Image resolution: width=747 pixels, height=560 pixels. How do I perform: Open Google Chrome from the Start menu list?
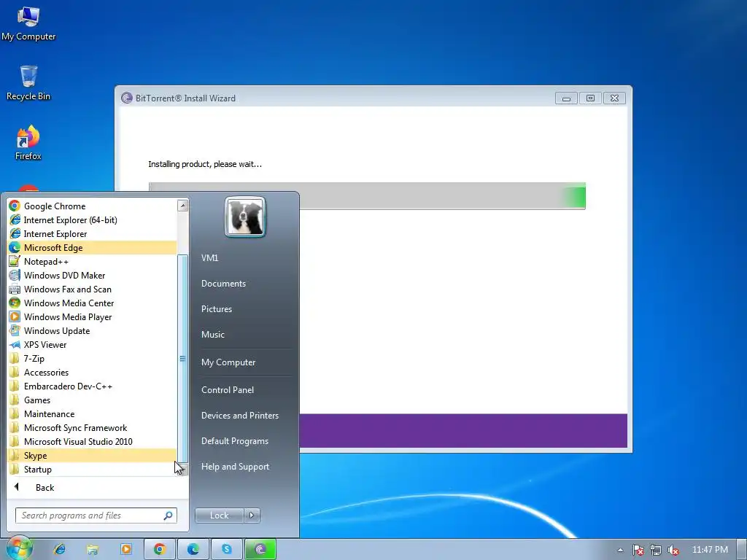(92, 206)
